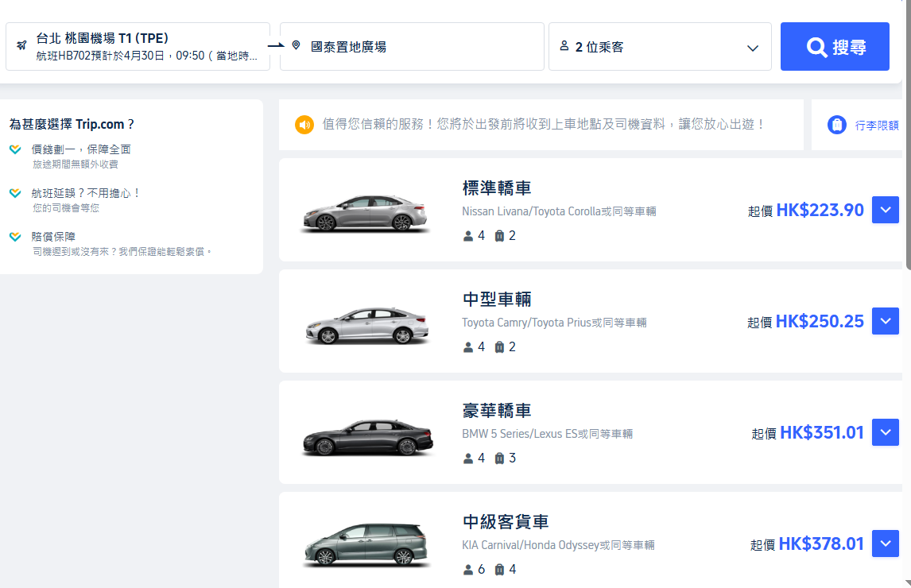This screenshot has width=911, height=588.
Task: Click the location pin icon for destination
Action: (296, 46)
